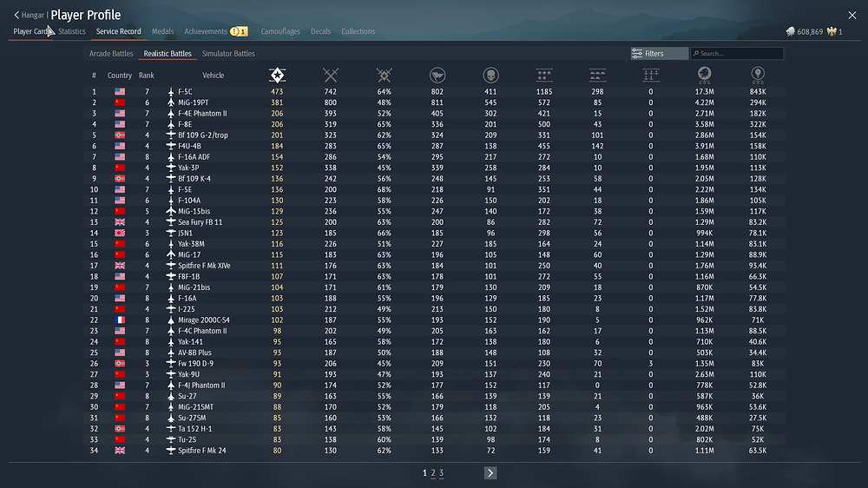Open the Camouflages tab
This screenshot has height=488, width=868.
click(280, 31)
